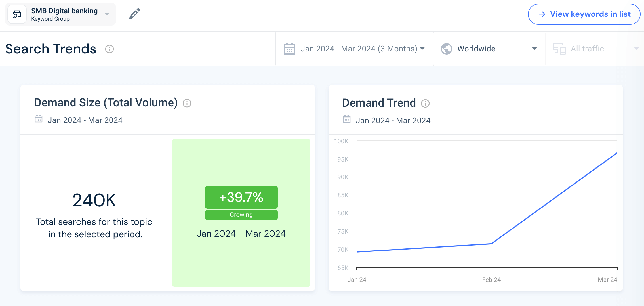The height and width of the screenshot is (306, 644).
Task: Click the peak of the Demand Trend line
Action: pos(617,152)
